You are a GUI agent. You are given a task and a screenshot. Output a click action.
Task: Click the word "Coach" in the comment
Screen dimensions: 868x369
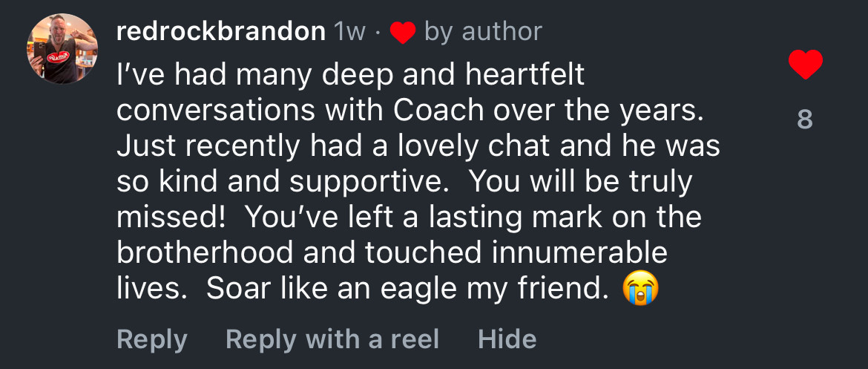click(x=439, y=111)
